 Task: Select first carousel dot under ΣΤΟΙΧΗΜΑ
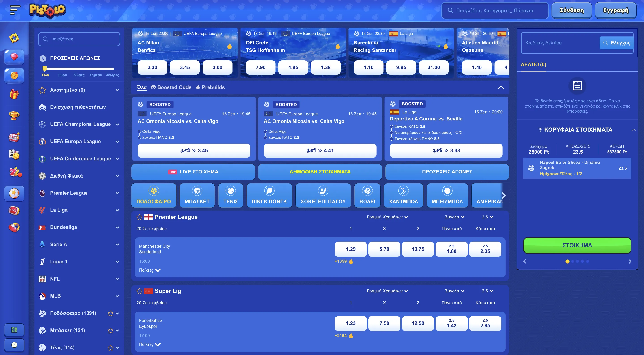click(x=567, y=261)
